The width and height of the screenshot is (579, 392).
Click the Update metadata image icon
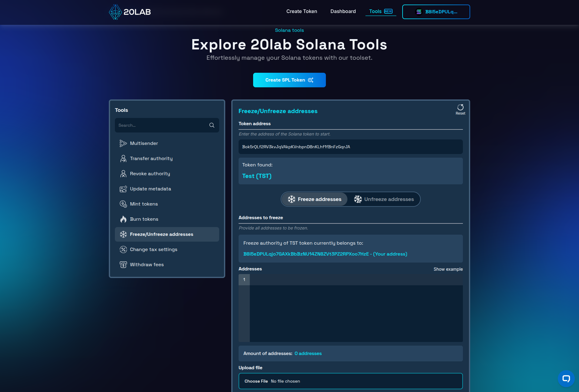tap(123, 189)
